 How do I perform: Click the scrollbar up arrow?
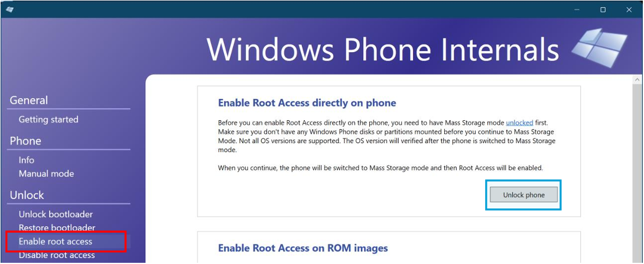click(x=638, y=79)
